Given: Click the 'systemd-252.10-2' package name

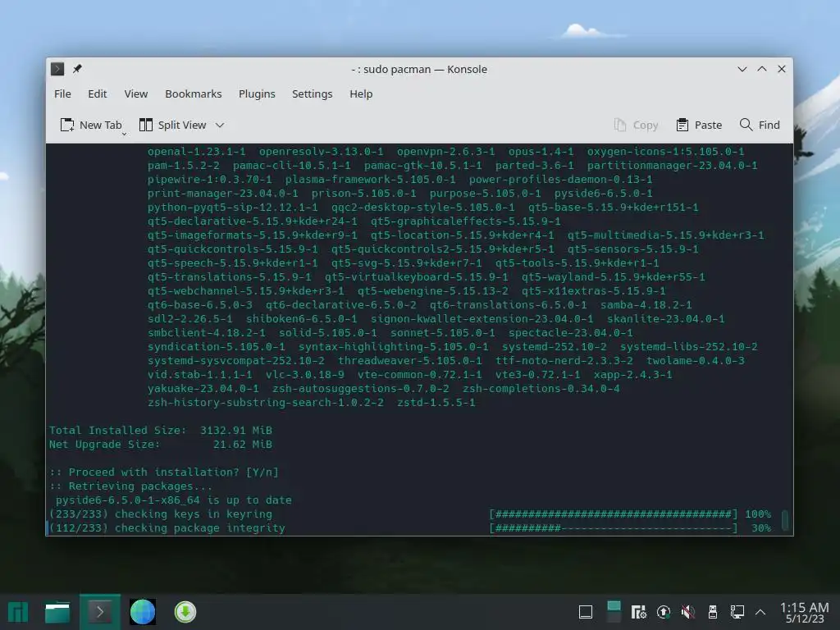Looking at the screenshot, I should coord(555,347).
